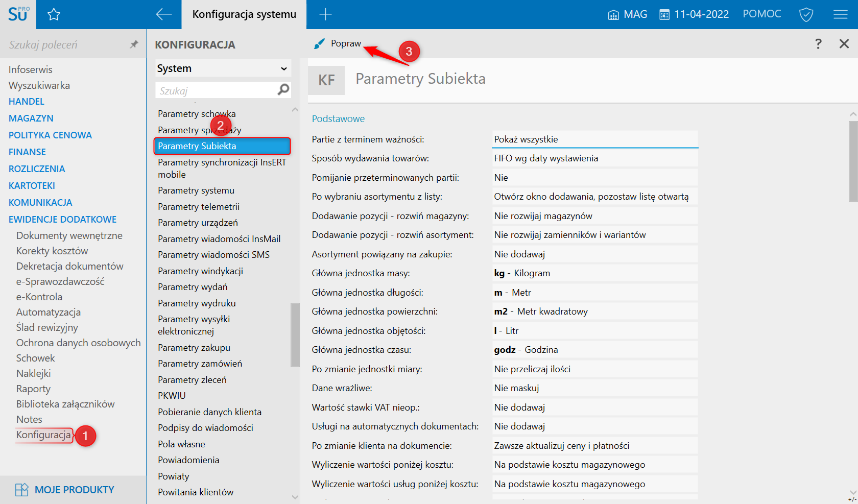Select Parametry windykacji
This screenshot has height=504, width=858.
tap(200, 271)
